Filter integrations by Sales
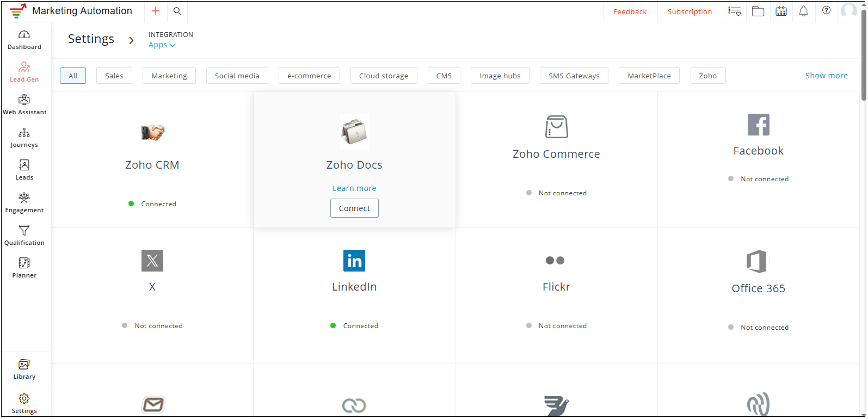This screenshot has height=419, width=868. point(114,76)
